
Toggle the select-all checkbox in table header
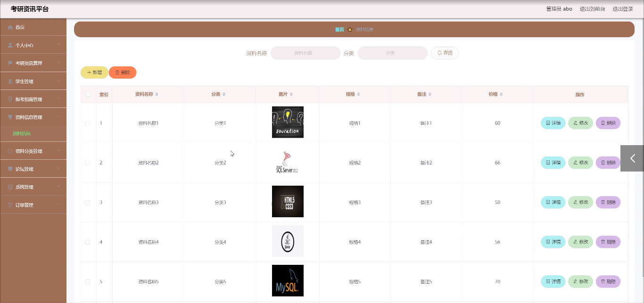tap(88, 95)
